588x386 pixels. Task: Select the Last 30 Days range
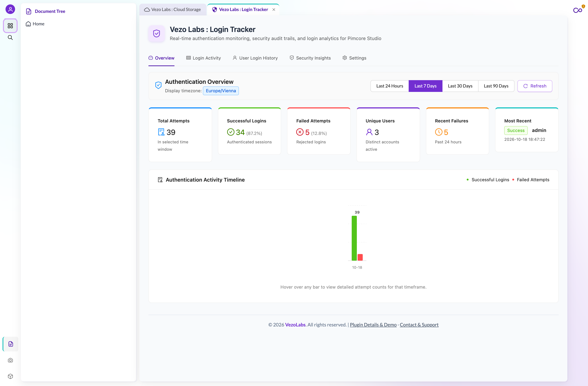[x=460, y=86]
